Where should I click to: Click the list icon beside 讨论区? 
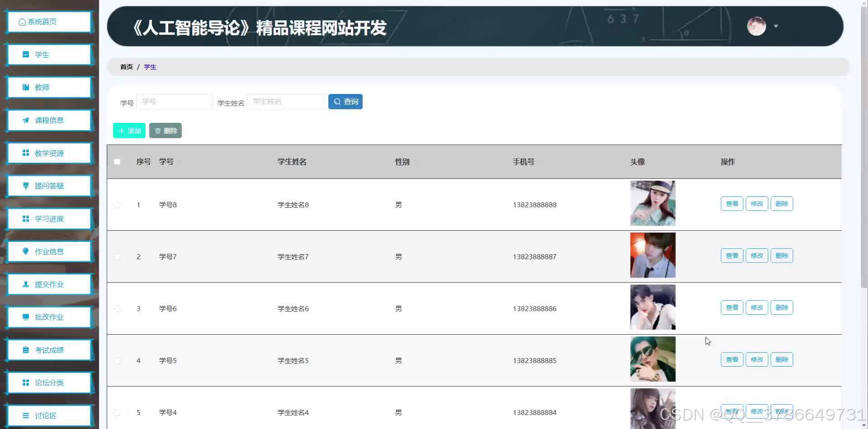(x=26, y=415)
